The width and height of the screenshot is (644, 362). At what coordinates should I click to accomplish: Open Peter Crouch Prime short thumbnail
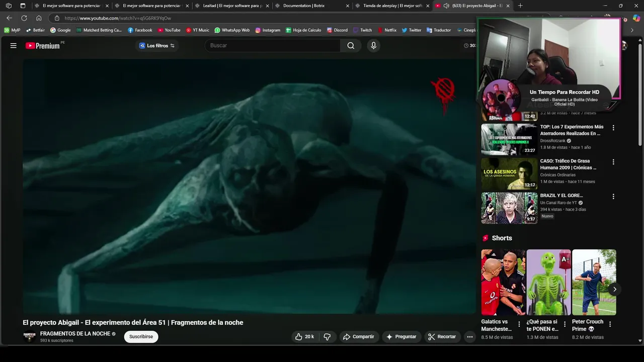(594, 282)
